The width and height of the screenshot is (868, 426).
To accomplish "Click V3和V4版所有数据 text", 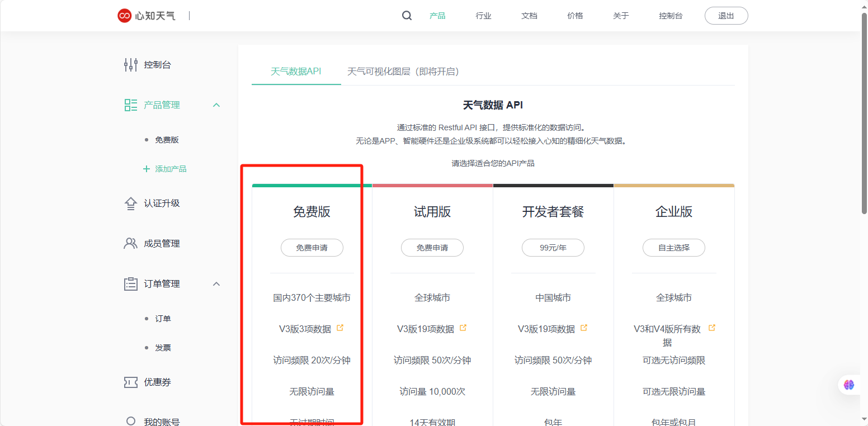I will click(667, 336).
